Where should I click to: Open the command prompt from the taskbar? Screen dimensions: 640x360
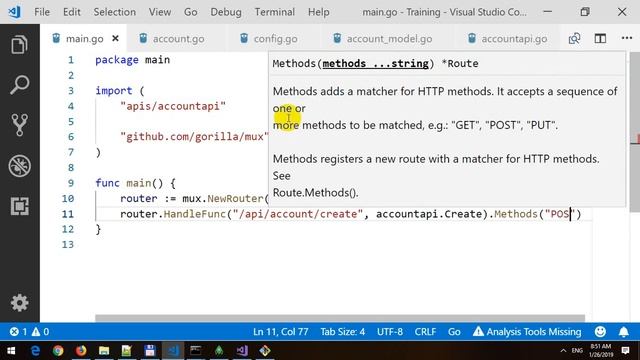coord(196,351)
